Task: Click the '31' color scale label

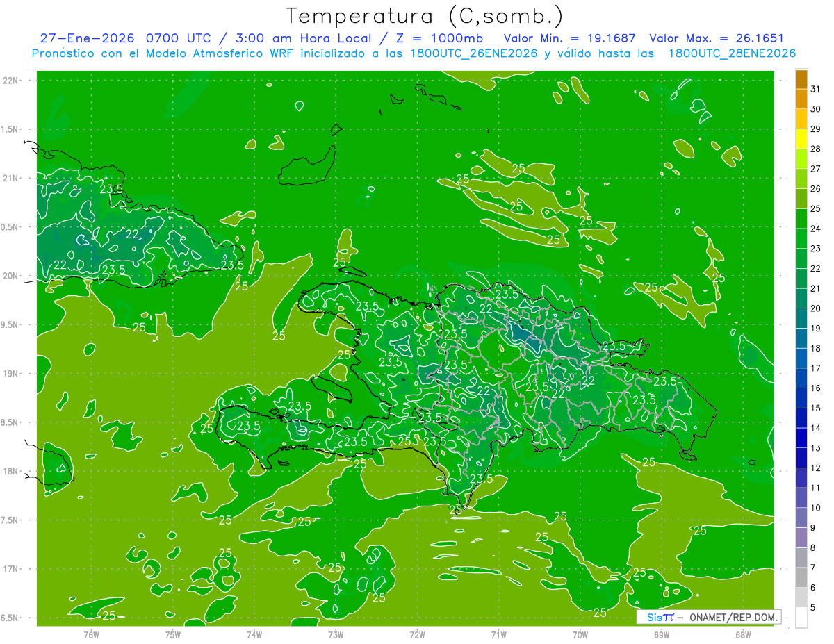Action: pyautogui.click(x=816, y=89)
